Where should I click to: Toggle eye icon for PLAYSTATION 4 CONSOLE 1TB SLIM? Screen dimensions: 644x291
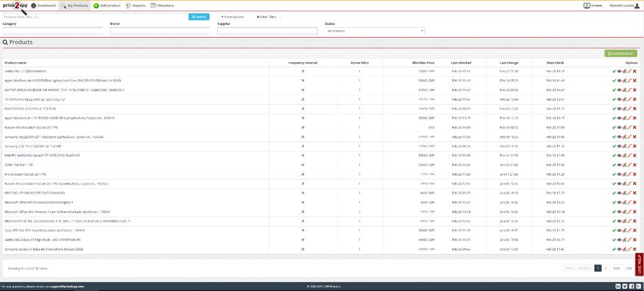(619, 109)
